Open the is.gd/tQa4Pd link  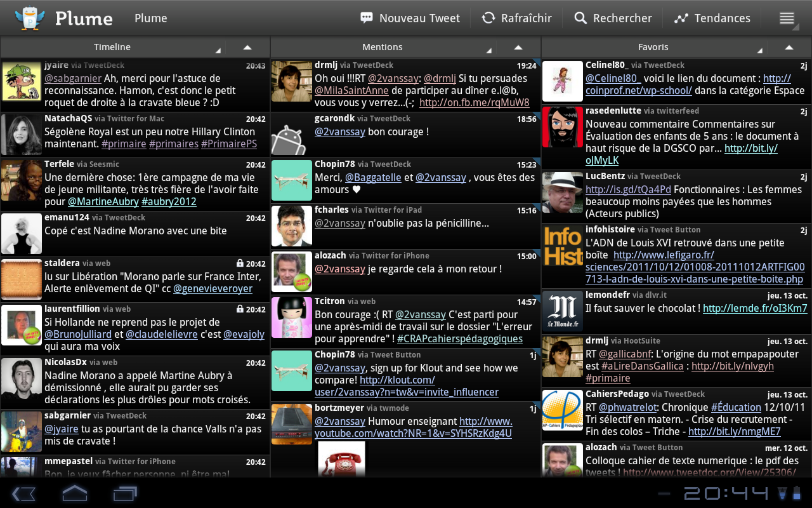coord(628,190)
